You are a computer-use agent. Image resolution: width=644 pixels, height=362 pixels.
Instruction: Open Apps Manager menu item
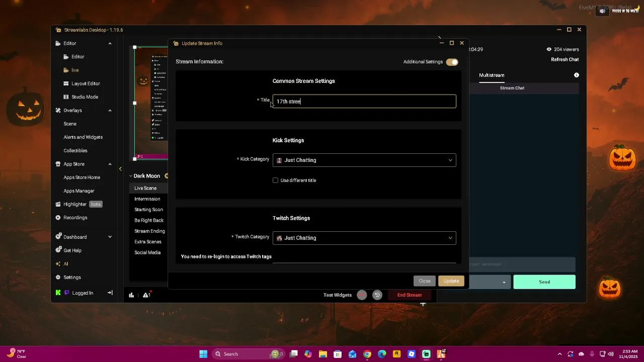pos(79,191)
